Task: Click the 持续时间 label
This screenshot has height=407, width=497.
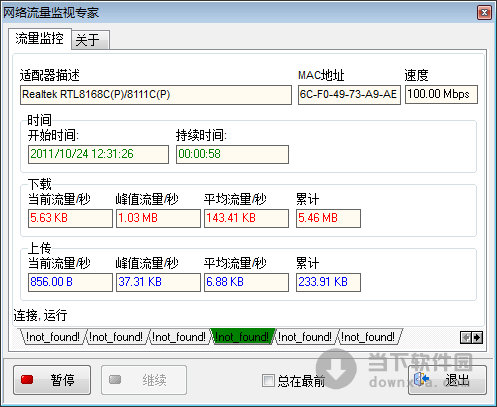Action: pyautogui.click(x=201, y=135)
